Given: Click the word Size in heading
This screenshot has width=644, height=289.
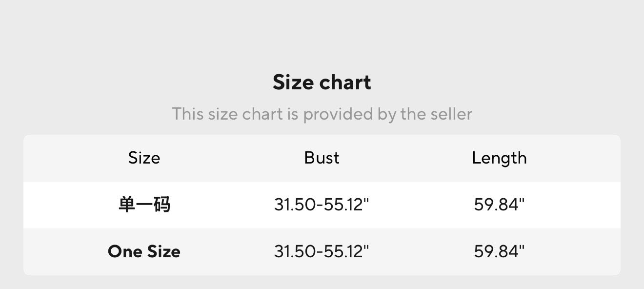Looking at the screenshot, I should [292, 82].
